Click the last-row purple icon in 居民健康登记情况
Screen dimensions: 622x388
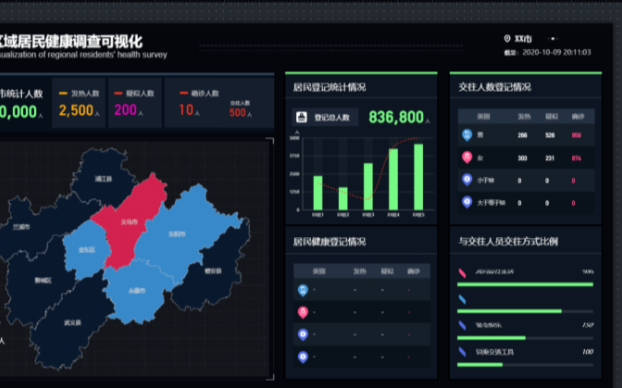tap(303, 357)
